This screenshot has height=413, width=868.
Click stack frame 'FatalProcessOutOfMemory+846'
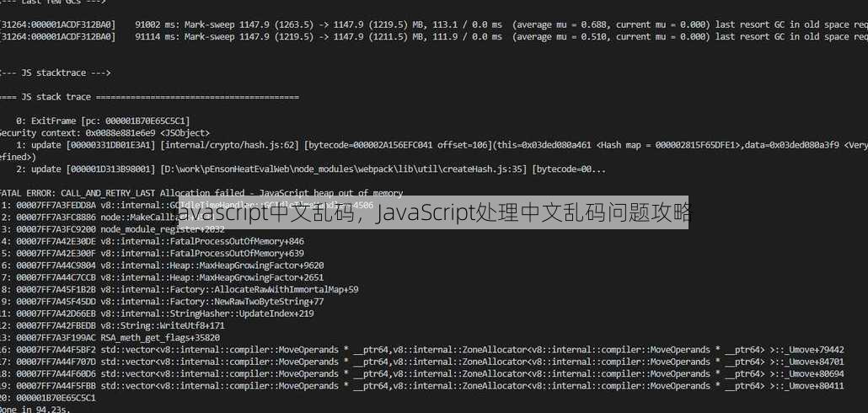(202, 241)
